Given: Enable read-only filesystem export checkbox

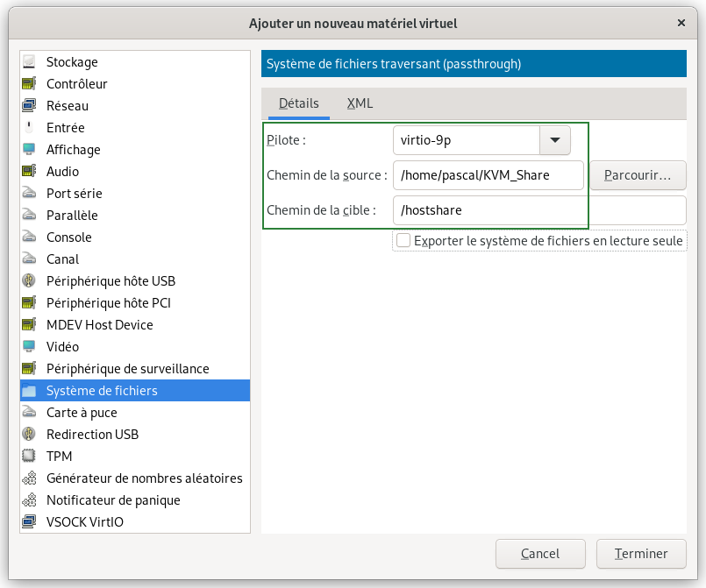Looking at the screenshot, I should pos(403,241).
